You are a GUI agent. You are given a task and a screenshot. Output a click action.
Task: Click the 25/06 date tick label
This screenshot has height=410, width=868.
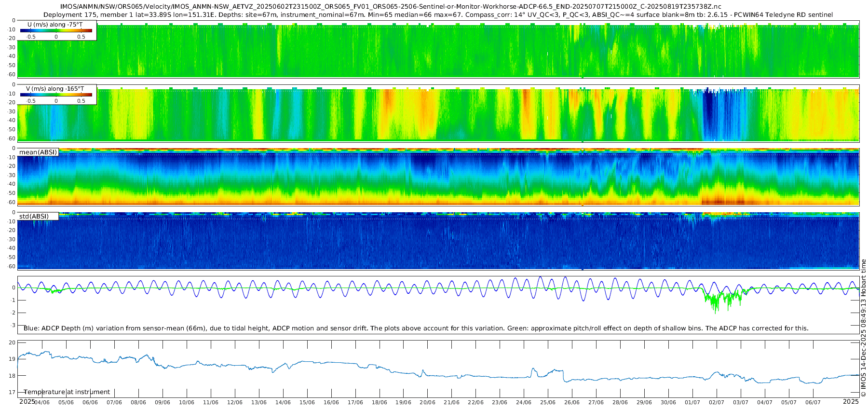tap(548, 402)
